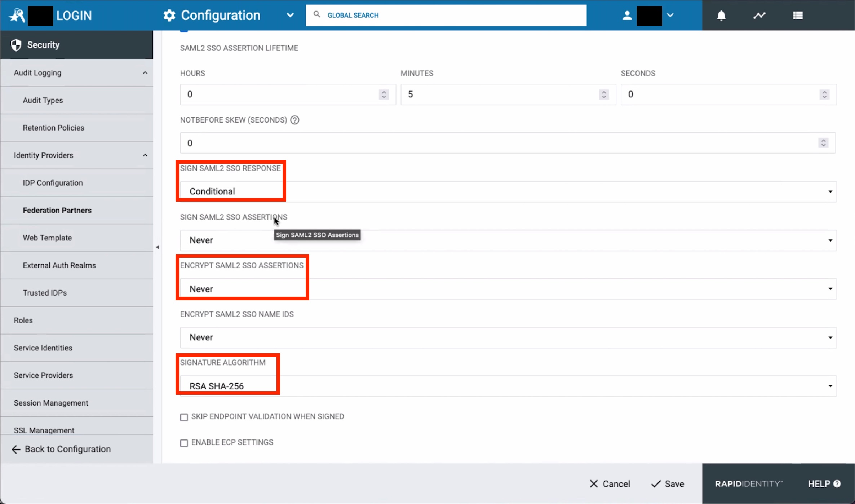Screen dimensions: 855x504
Task: Open the Configuration module dropdown
Action: (x=290, y=15)
